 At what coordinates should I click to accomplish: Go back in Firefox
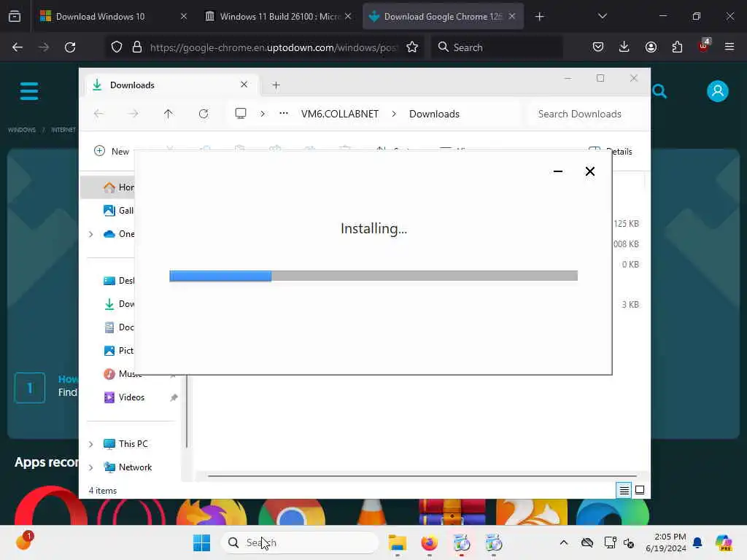tap(18, 47)
